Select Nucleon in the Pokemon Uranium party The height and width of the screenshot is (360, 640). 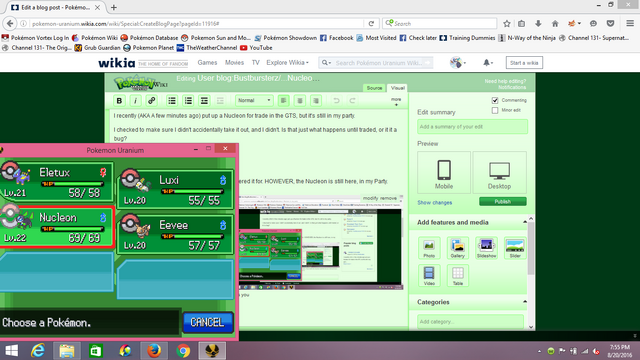coord(57,227)
